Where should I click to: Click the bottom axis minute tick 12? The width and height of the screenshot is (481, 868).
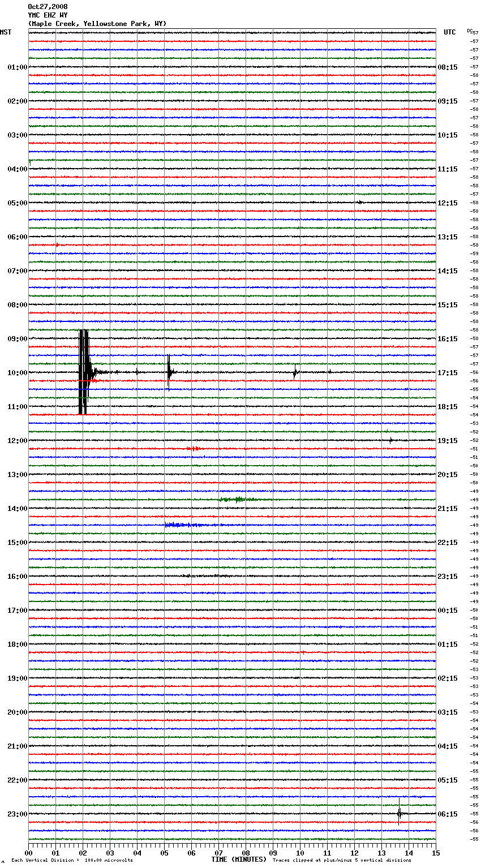click(354, 853)
